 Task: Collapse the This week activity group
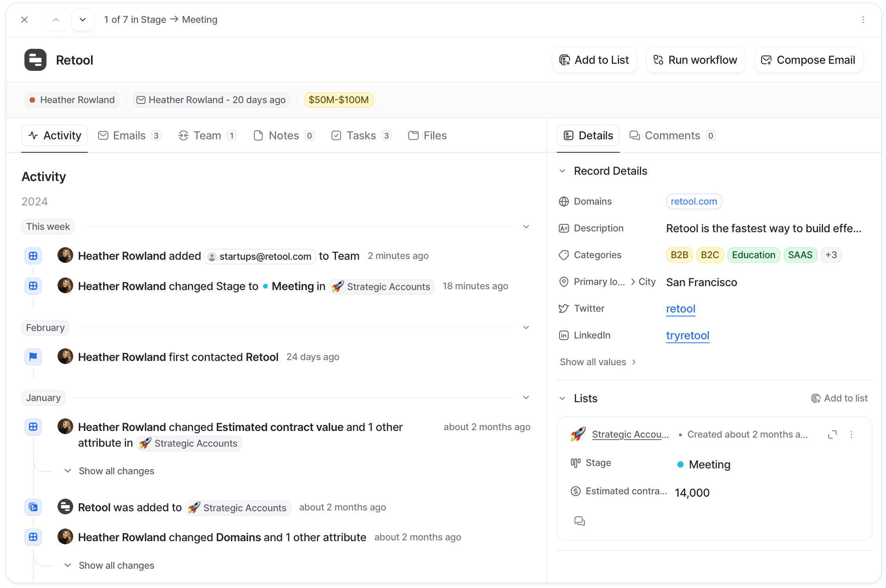526,227
